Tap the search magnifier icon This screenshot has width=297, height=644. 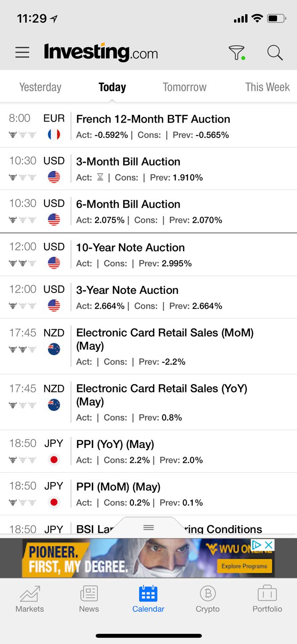[275, 53]
